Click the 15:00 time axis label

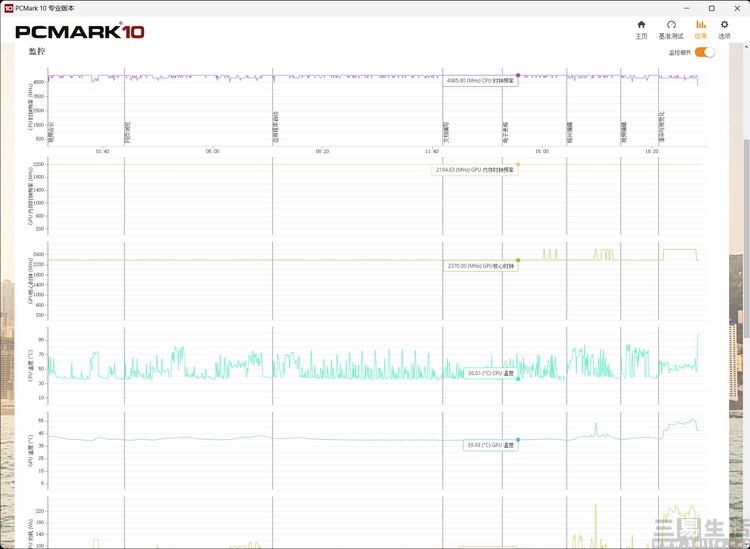542,151
